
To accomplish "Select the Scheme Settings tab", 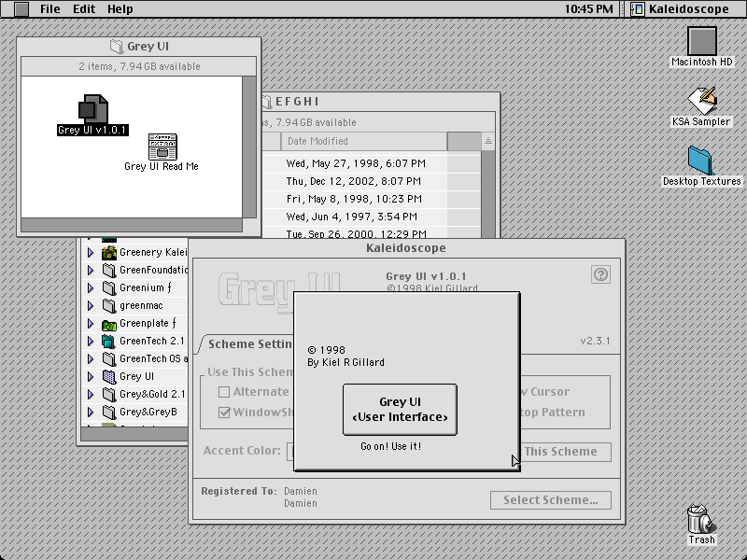I will point(249,343).
